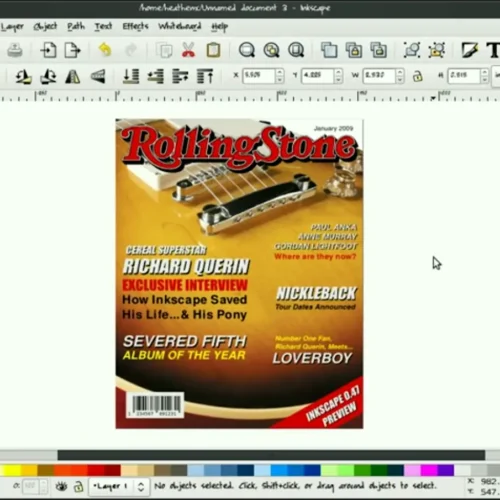Click the horizontal canvas scrollbar
The width and height of the screenshot is (500, 500).
(x=271, y=455)
